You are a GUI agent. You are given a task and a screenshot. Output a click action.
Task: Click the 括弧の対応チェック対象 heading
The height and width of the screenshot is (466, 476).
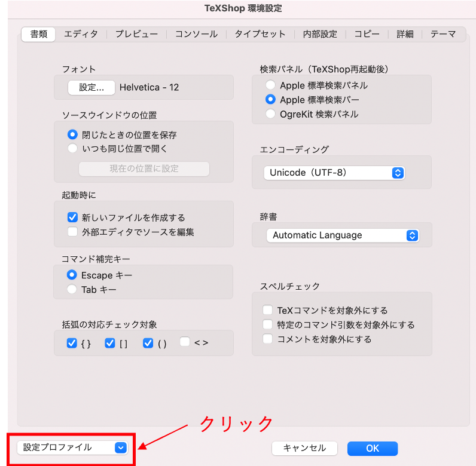point(109,324)
